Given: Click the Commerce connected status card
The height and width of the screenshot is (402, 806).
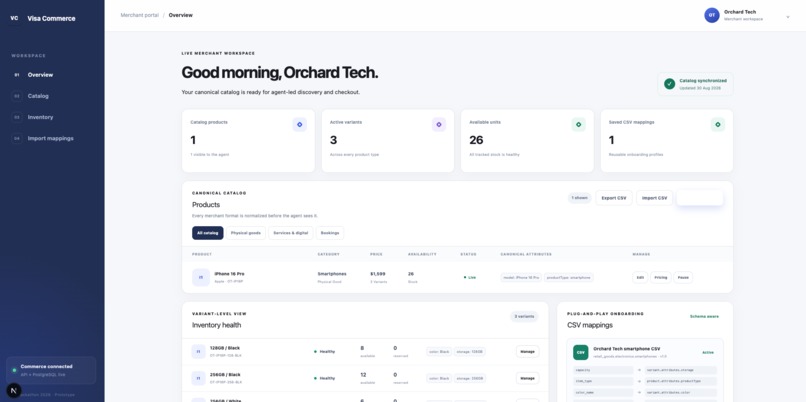Looking at the screenshot, I should [51, 370].
